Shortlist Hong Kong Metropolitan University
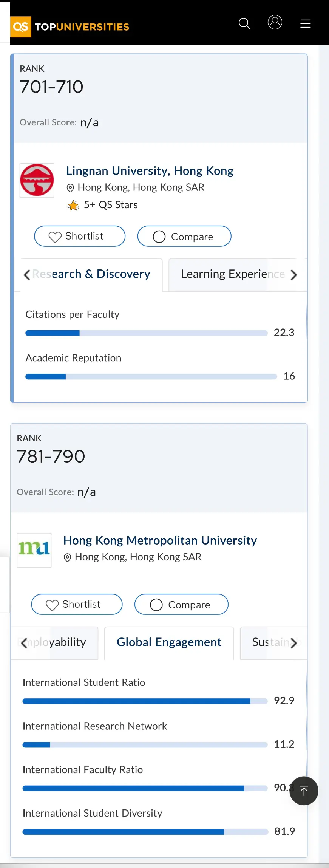Viewport: 329px width, 868px height. click(77, 604)
